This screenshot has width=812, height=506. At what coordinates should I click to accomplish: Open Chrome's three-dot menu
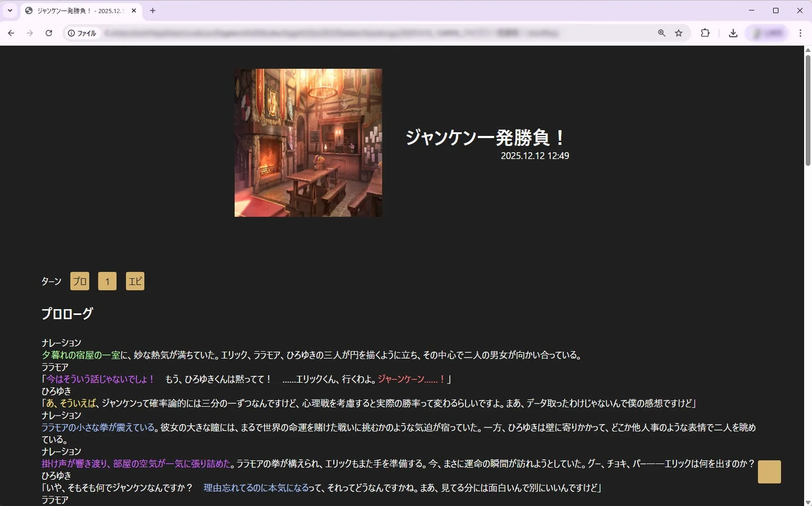(x=801, y=33)
